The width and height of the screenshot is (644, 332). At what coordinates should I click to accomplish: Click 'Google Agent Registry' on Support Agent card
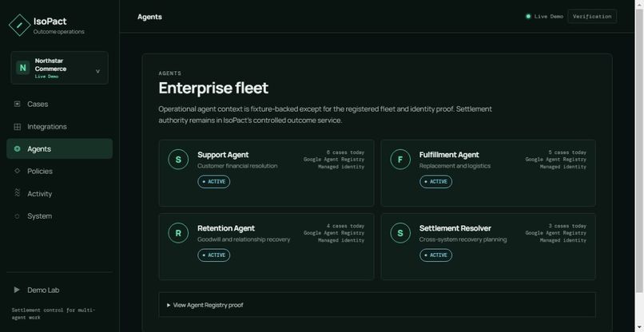coord(334,160)
